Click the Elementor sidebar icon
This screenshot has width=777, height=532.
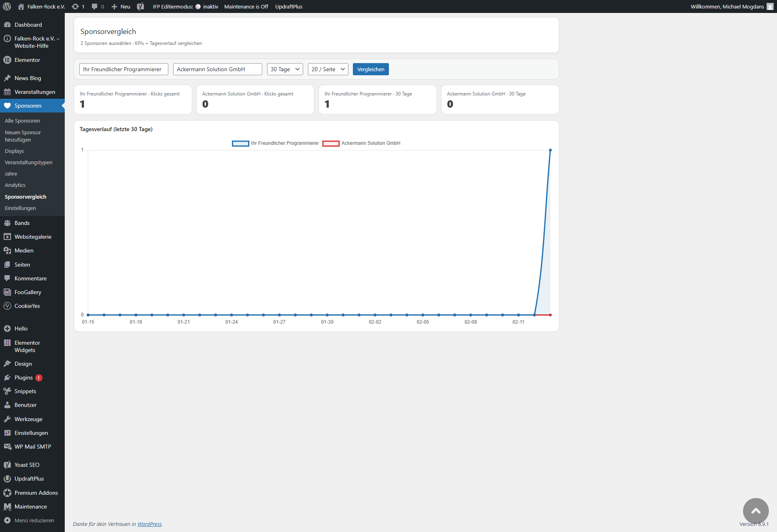7,60
